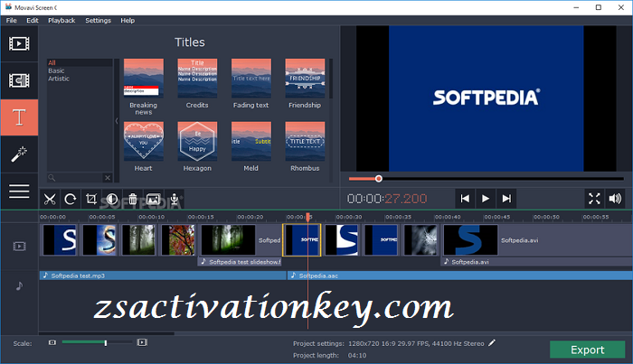Open the Media import tab icon

[x=19, y=43]
